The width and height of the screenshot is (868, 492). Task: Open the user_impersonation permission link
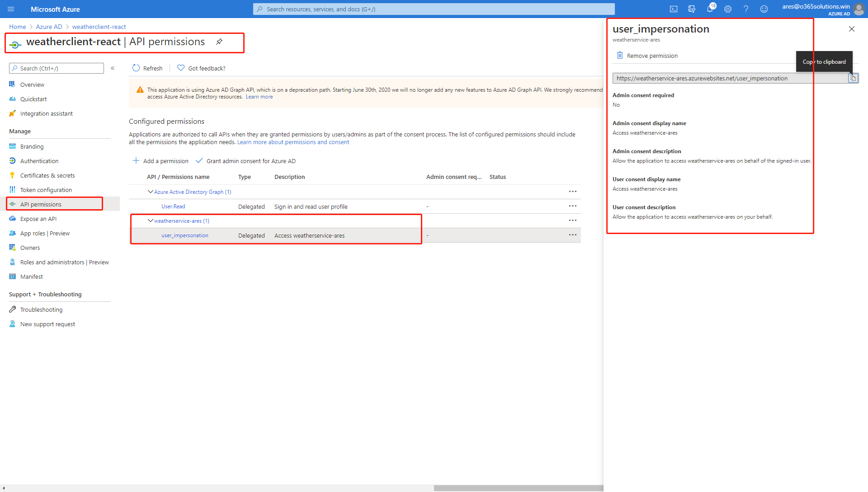click(185, 235)
